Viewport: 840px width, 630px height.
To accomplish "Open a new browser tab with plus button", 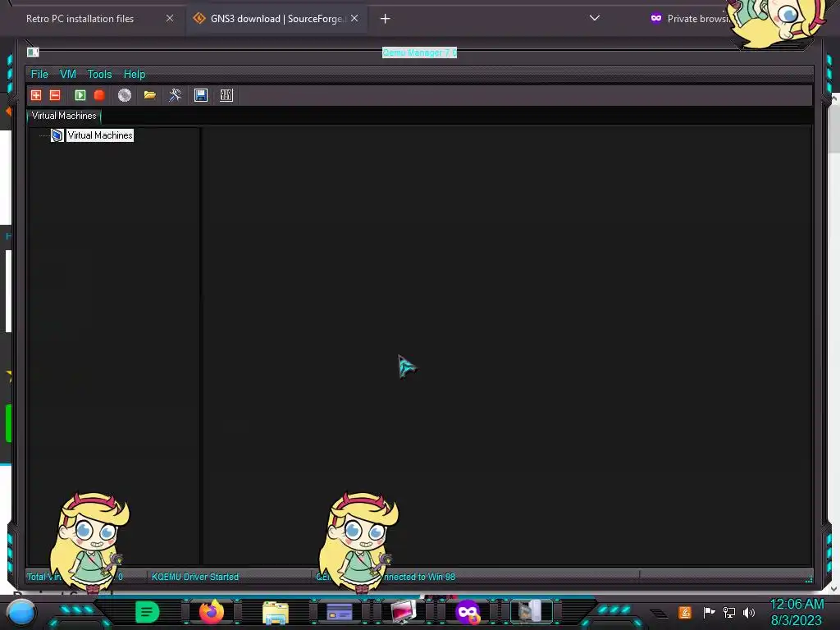I will (x=386, y=19).
